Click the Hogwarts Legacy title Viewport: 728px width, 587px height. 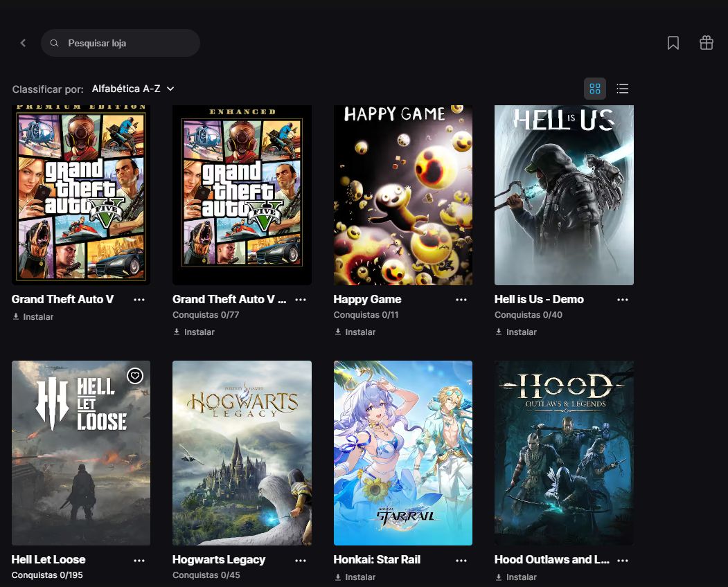tap(219, 559)
